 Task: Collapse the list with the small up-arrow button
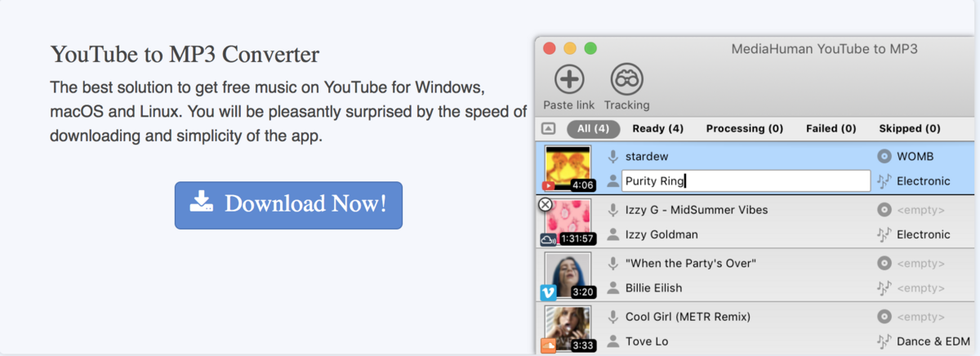click(x=549, y=129)
